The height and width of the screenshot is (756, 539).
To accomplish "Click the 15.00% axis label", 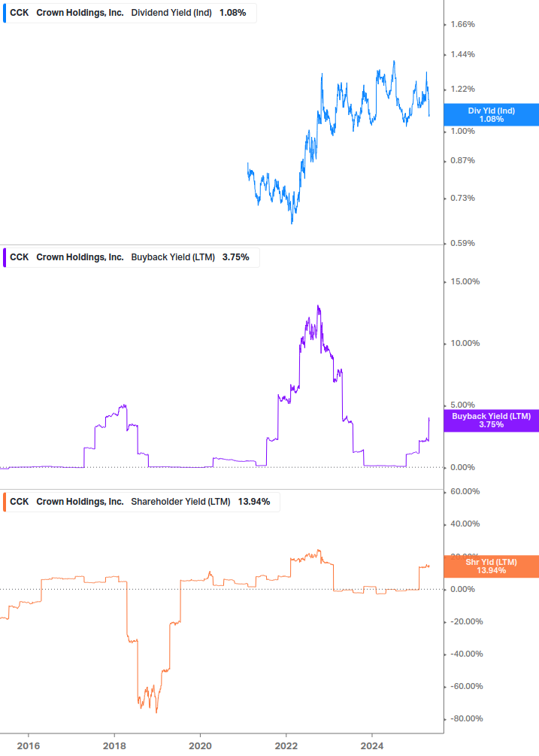I will tap(465, 281).
